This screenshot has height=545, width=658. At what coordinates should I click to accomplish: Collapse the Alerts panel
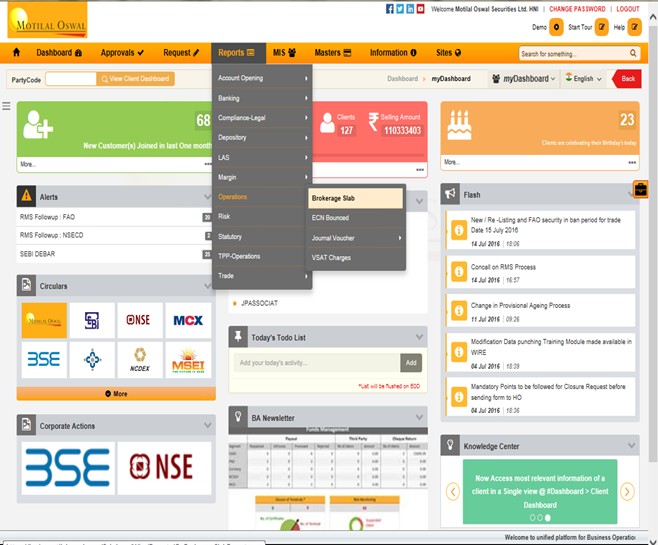point(207,197)
